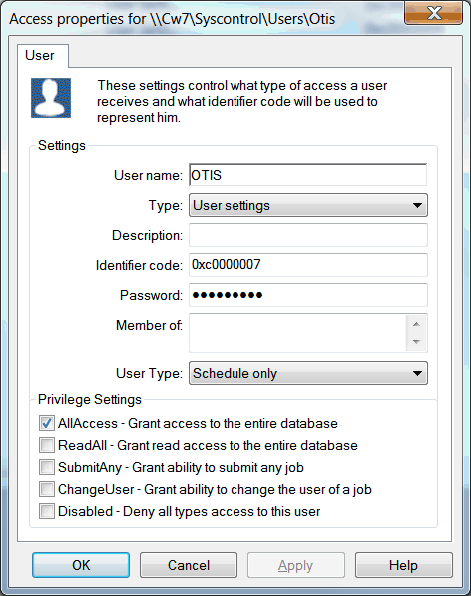Toggle the Disabled deny-access checkbox

[x=47, y=511]
